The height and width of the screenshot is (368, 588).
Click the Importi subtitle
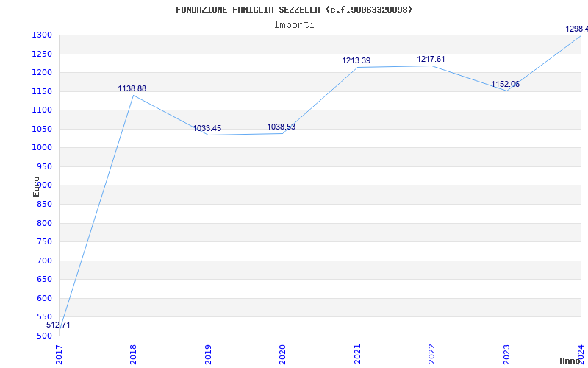294,25
